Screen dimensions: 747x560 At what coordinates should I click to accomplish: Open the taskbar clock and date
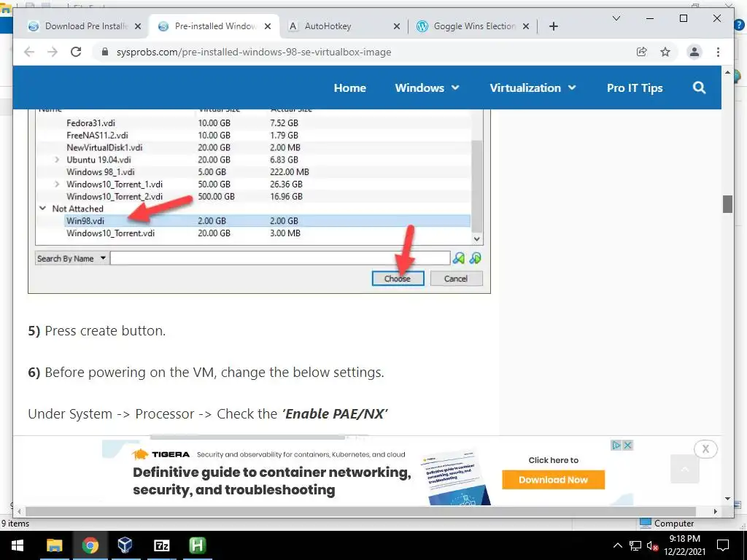684,545
